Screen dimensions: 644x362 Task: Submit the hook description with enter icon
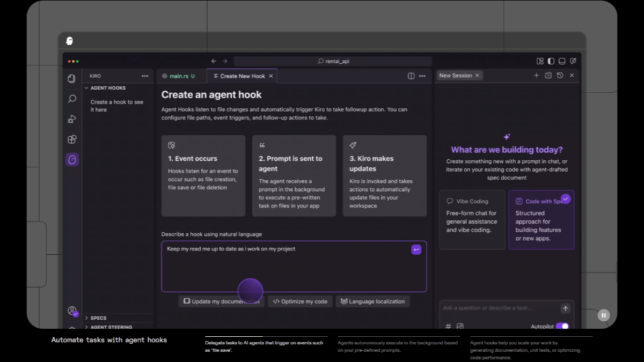click(416, 249)
